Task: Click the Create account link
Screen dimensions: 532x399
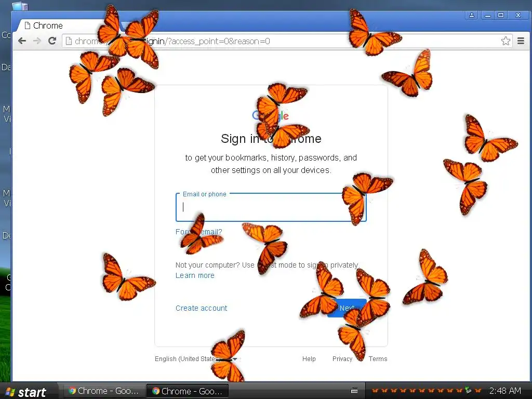Action: click(201, 308)
